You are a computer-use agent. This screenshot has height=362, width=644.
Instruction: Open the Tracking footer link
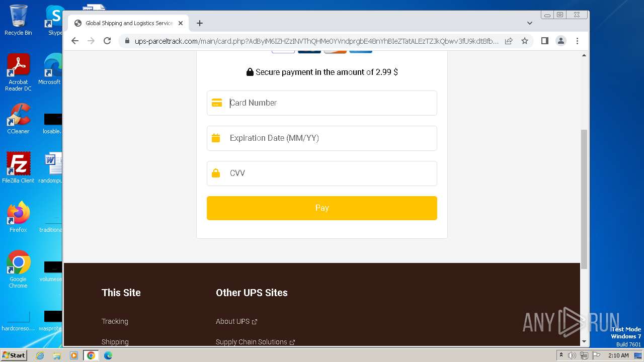[x=115, y=321]
